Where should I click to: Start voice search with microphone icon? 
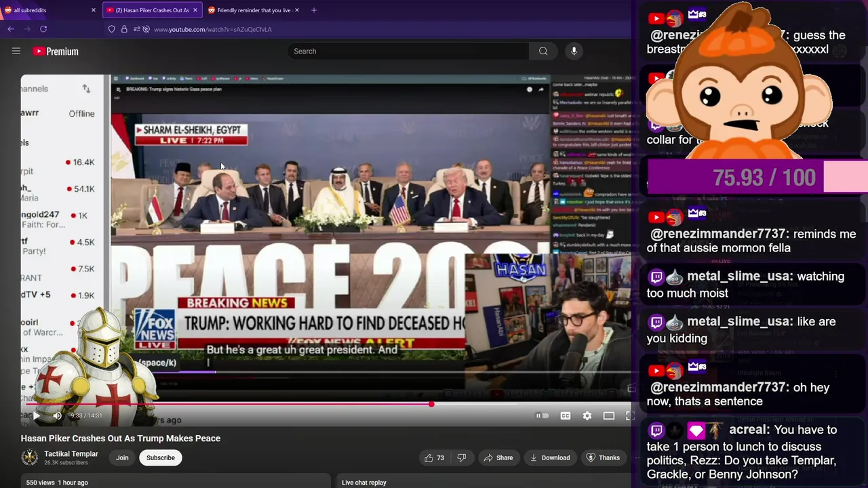(574, 51)
